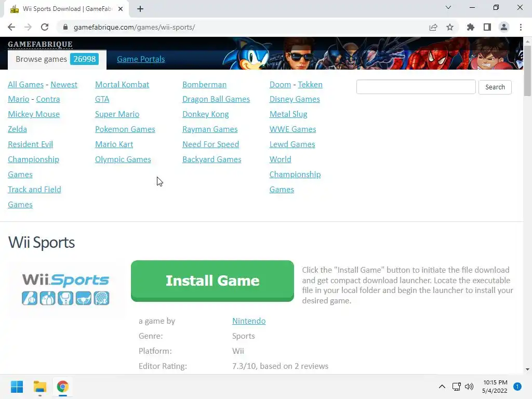Open the Bomberman link

204,85
